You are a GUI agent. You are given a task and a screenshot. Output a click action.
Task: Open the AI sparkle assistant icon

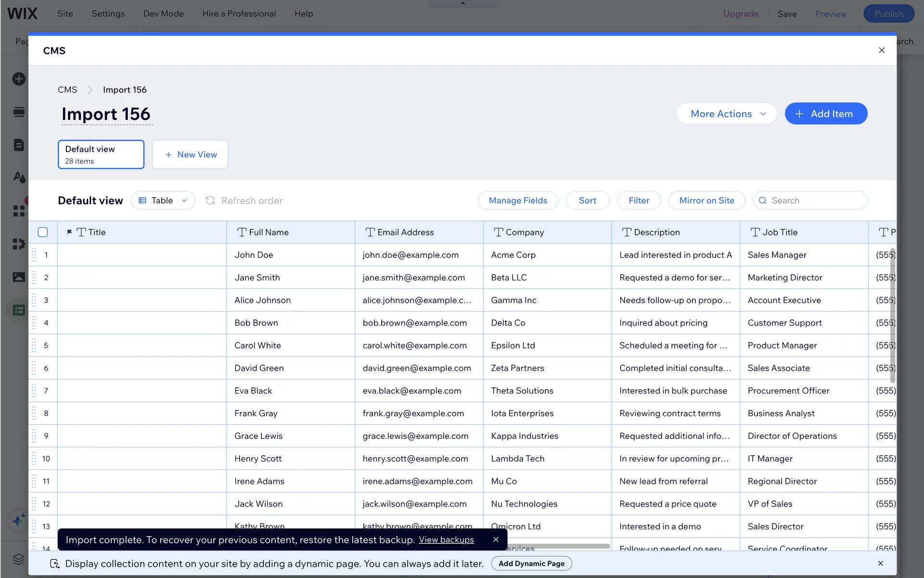(x=19, y=520)
